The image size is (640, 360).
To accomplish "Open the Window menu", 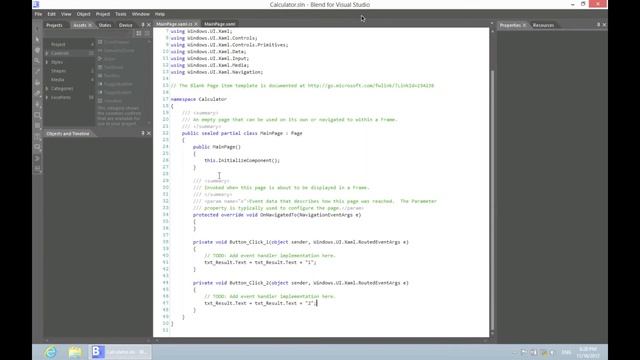I will click(x=140, y=14).
